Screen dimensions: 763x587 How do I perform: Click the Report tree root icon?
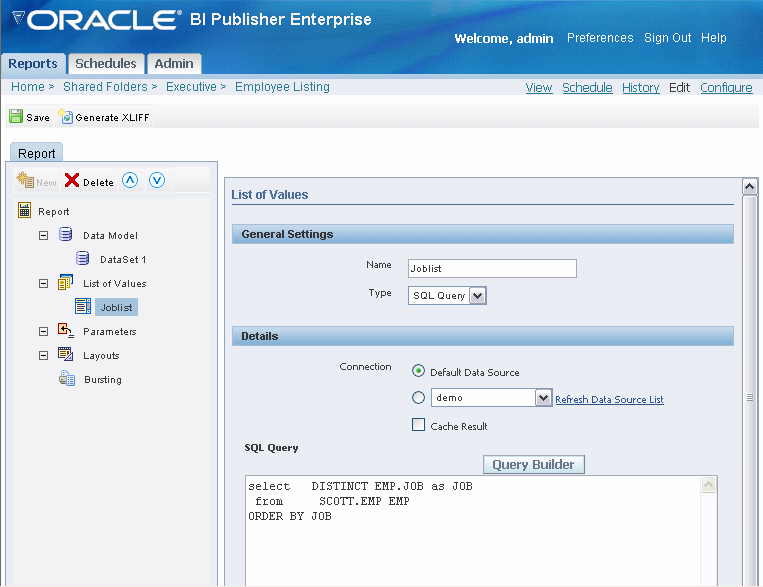pyautogui.click(x=24, y=210)
